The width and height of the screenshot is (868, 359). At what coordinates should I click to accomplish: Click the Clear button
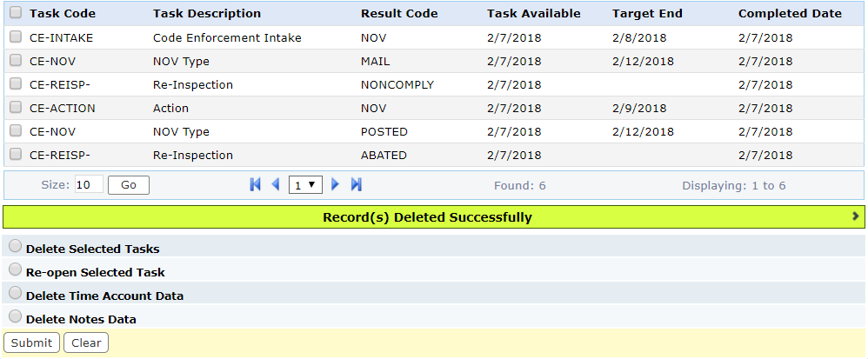tap(86, 342)
